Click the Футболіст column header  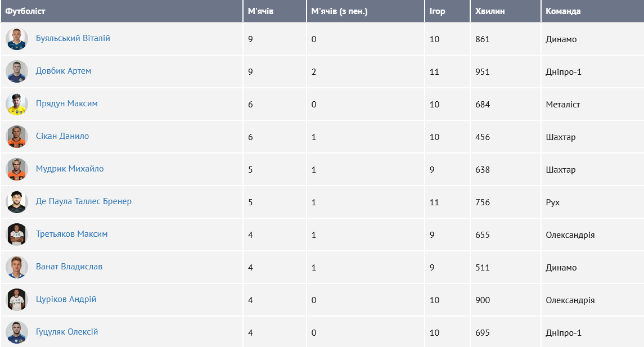(x=26, y=11)
